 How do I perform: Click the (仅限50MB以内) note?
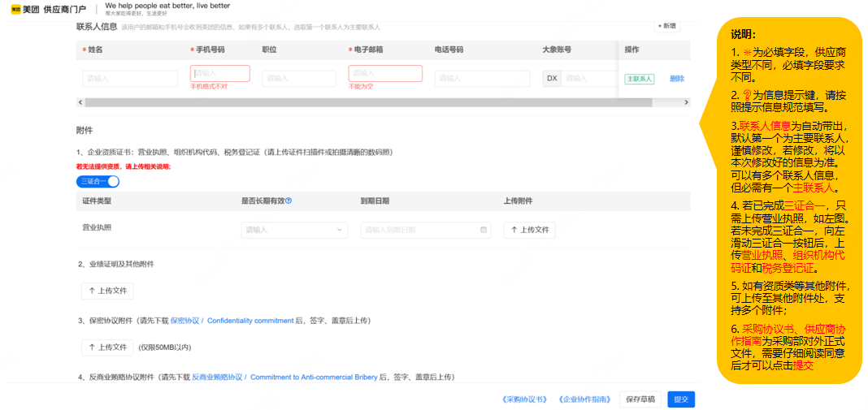pos(165,347)
